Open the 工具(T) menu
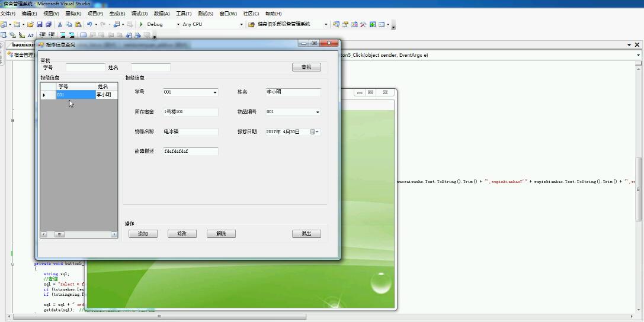Screen dimensions: 644x322 (x=184, y=14)
